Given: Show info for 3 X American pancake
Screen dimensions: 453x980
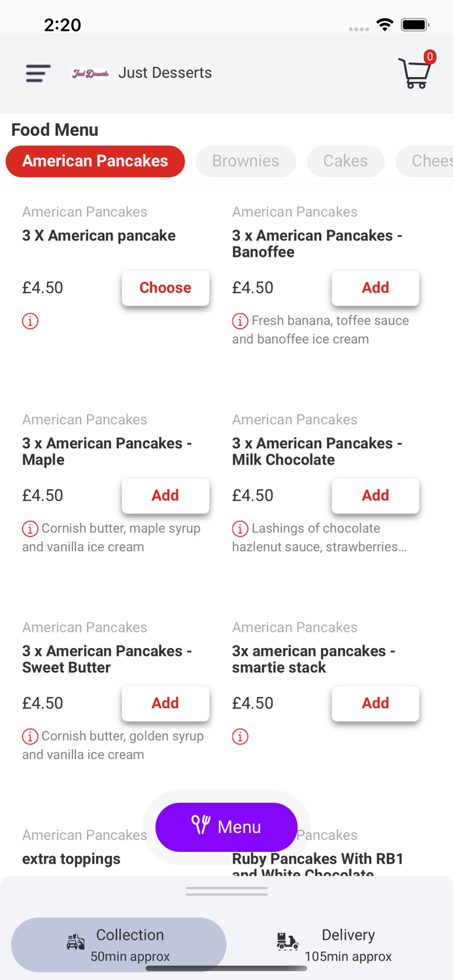Looking at the screenshot, I should tap(30, 321).
